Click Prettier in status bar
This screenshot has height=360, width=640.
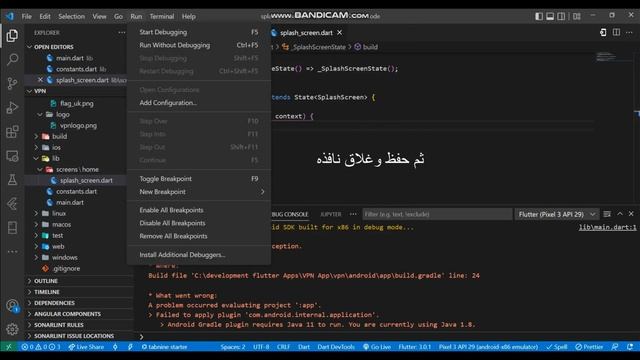click(x=589, y=347)
